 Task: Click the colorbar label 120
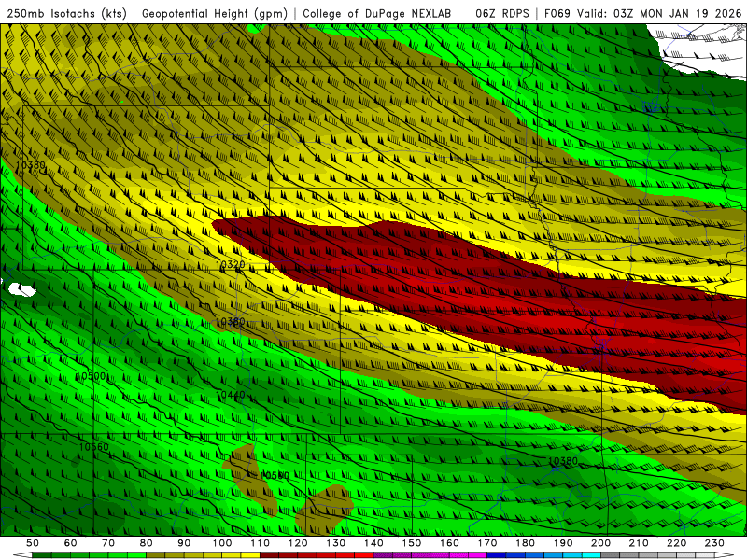(298, 543)
